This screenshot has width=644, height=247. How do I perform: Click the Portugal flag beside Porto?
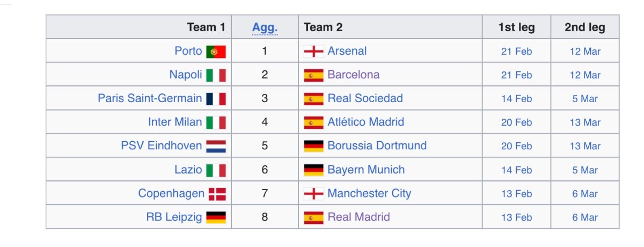point(216,52)
